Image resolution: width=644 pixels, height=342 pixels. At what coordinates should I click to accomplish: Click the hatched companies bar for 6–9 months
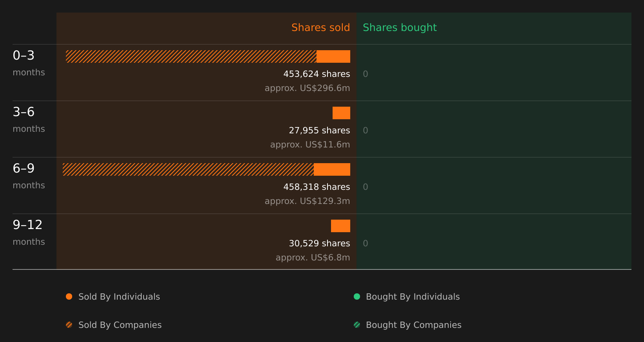[x=188, y=169]
